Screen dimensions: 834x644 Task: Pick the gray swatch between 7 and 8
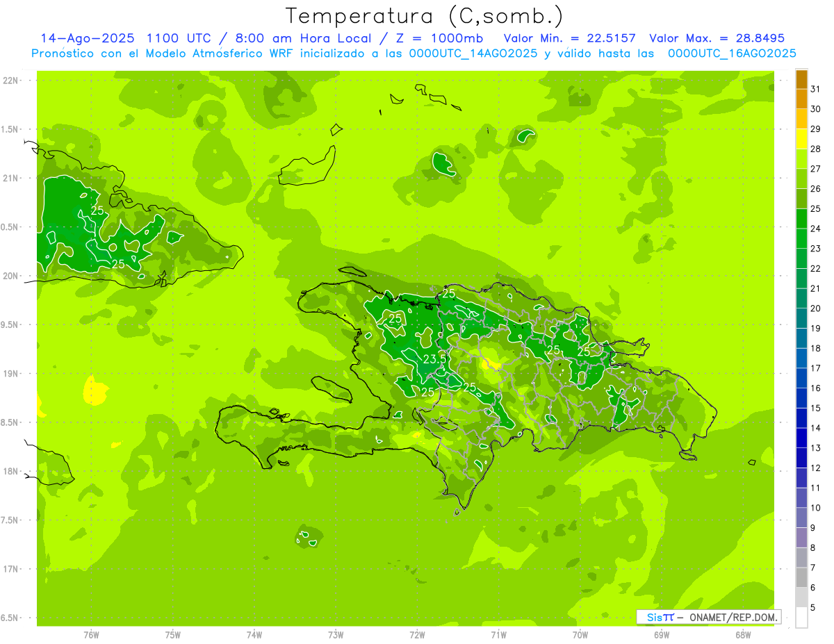801,558
